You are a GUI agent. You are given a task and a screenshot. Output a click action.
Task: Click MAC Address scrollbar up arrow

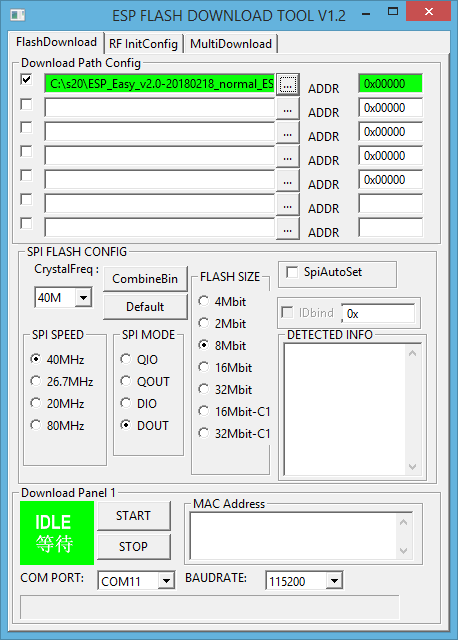click(x=403, y=522)
